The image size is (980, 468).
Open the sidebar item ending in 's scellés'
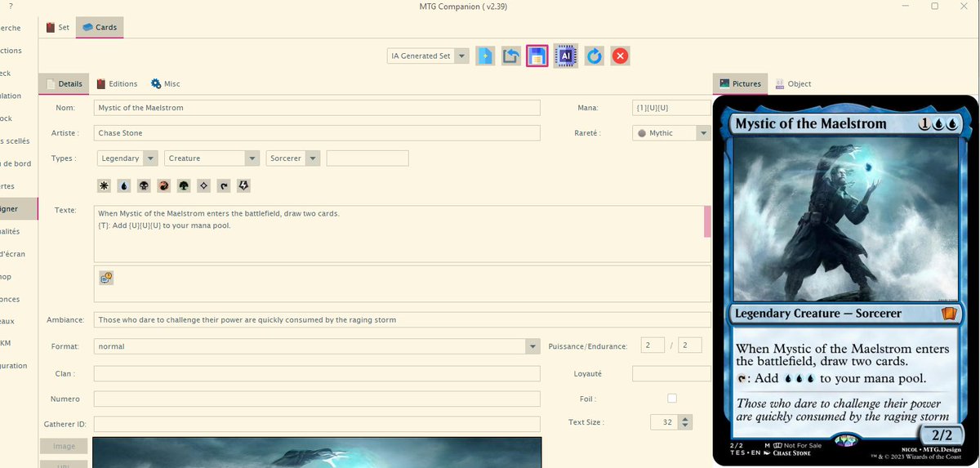18,141
